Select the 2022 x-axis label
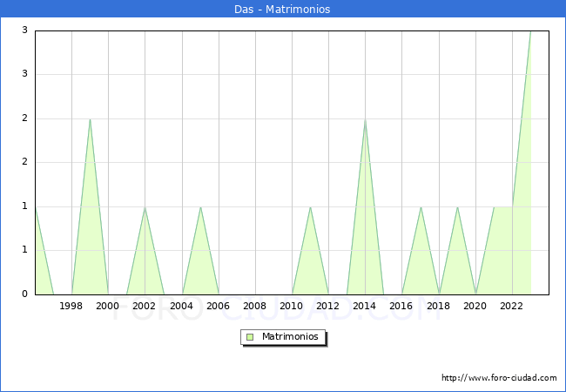Viewport: 566px width, 392px height. tap(511, 306)
